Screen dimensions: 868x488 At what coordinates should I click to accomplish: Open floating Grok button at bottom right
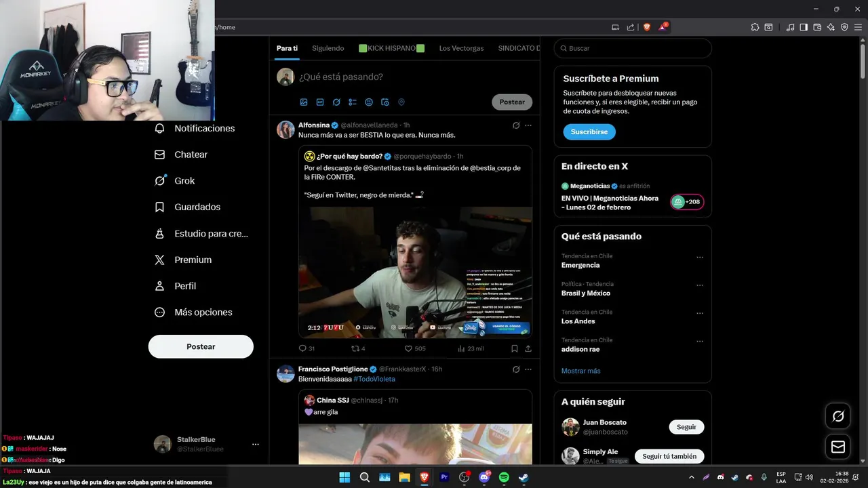(838, 416)
